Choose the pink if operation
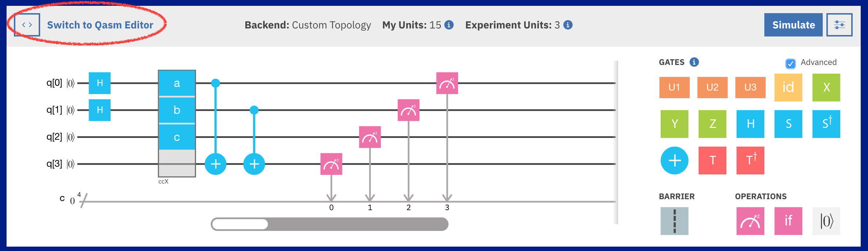 788,221
